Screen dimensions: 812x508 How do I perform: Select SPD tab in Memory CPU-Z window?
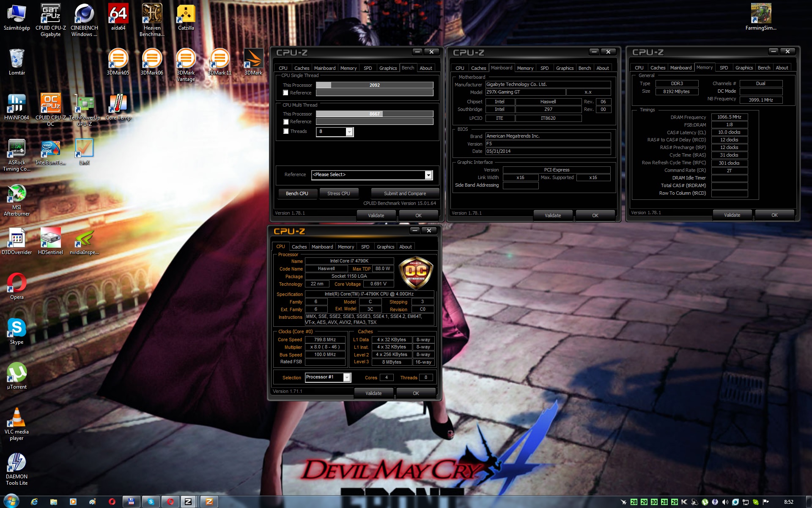(x=724, y=67)
